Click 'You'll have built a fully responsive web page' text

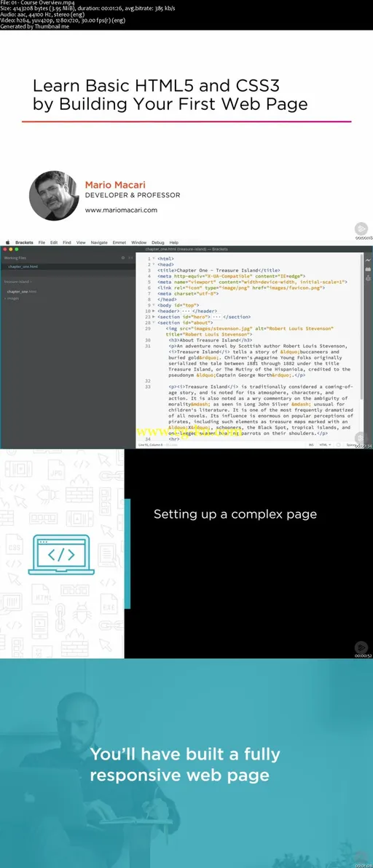point(185,765)
